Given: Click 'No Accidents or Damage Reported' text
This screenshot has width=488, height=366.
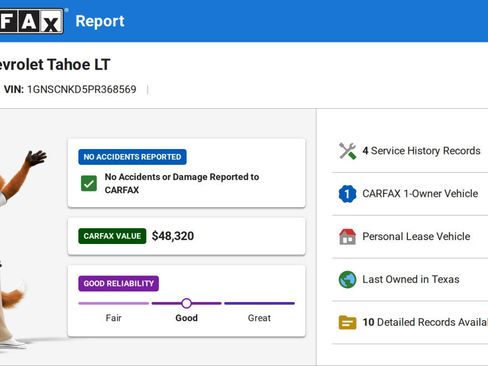Looking at the screenshot, I should (182, 183).
